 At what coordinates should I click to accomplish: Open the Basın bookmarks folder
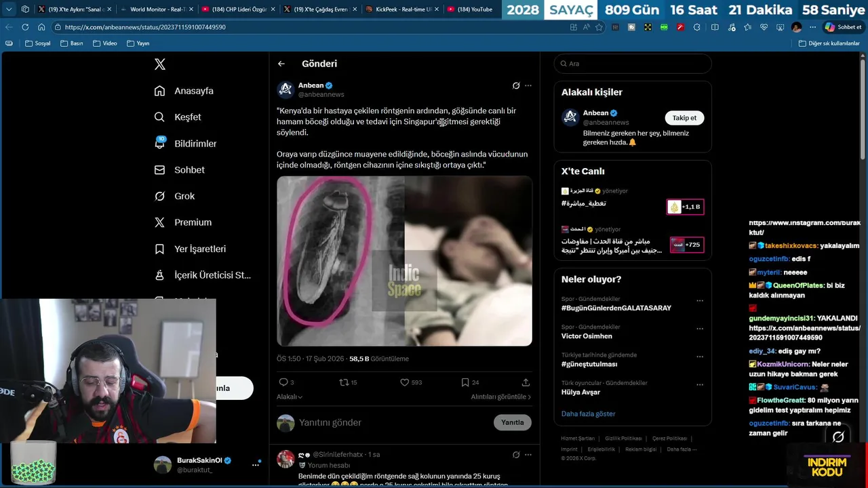[x=72, y=43]
